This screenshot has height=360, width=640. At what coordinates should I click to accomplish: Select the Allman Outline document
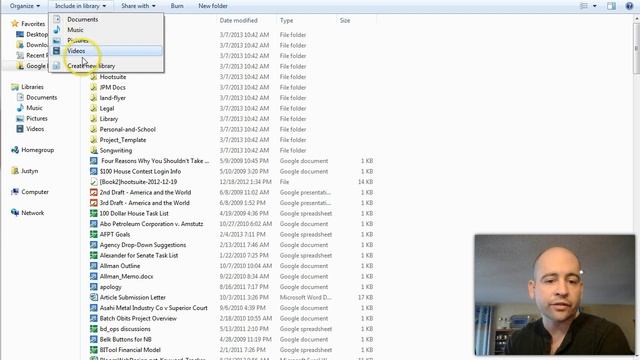120,266
